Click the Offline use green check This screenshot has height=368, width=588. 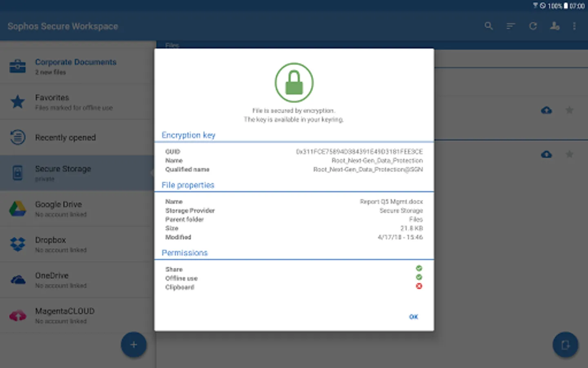click(419, 277)
